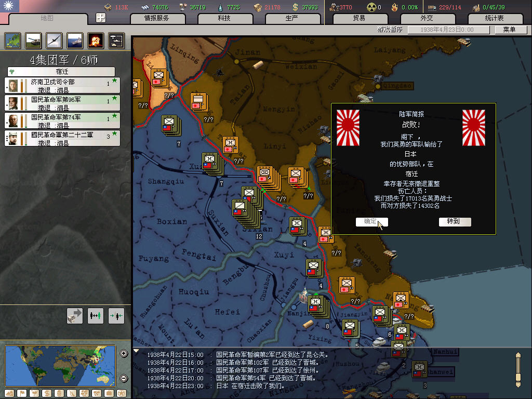This screenshot has width=532, height=399.
Task: Click the split units icon with outward arrows
Action: pyautogui.click(x=96, y=316)
